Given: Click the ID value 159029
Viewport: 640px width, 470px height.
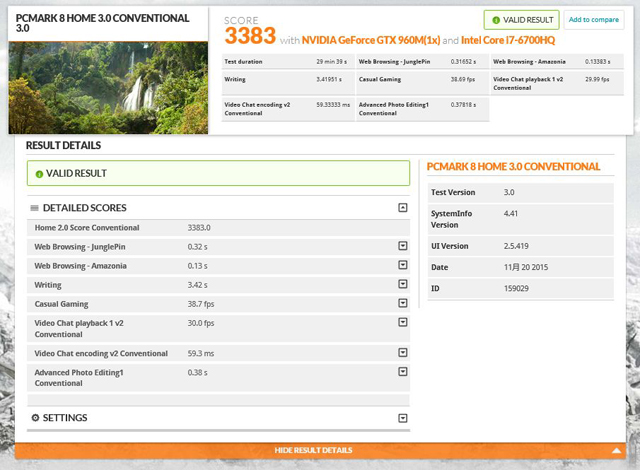Looking at the screenshot, I should coord(516,288).
